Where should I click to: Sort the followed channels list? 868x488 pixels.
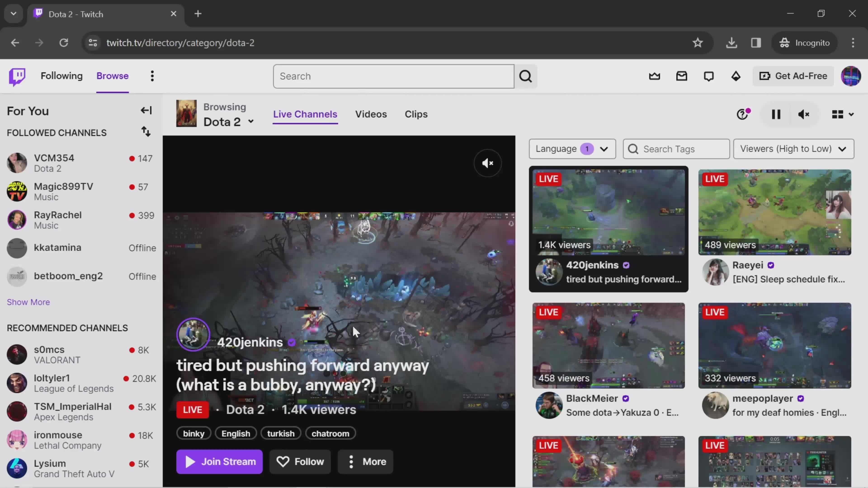(x=146, y=132)
